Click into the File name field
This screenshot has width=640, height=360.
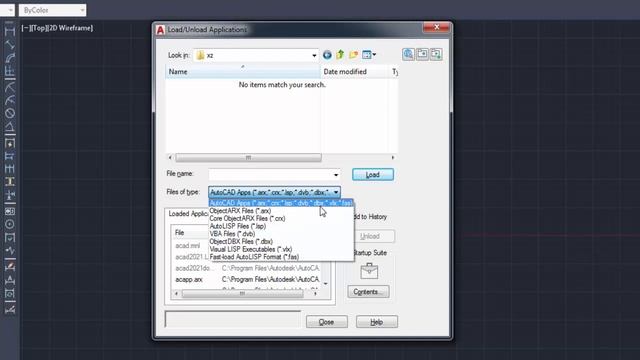click(x=270, y=175)
